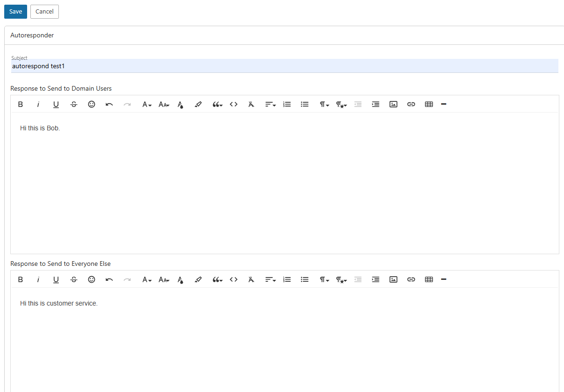Toggle strikethrough in Everyone Else editor

click(74, 279)
